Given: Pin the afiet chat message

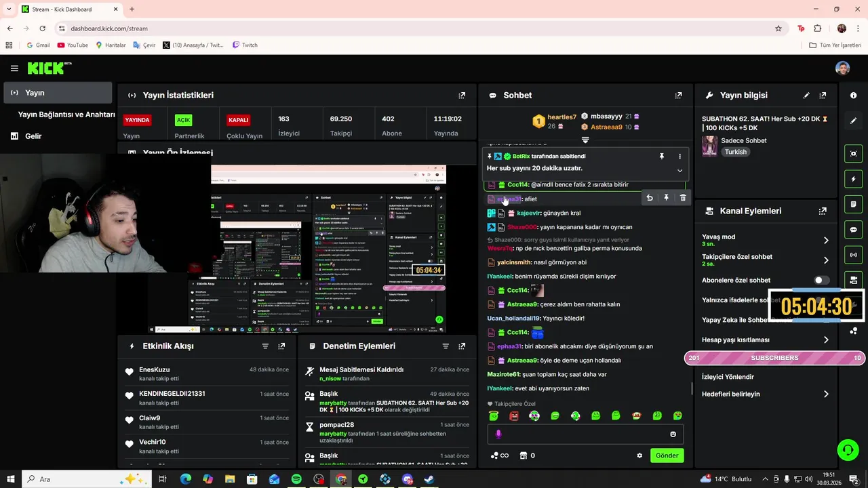Looking at the screenshot, I should coord(666,198).
